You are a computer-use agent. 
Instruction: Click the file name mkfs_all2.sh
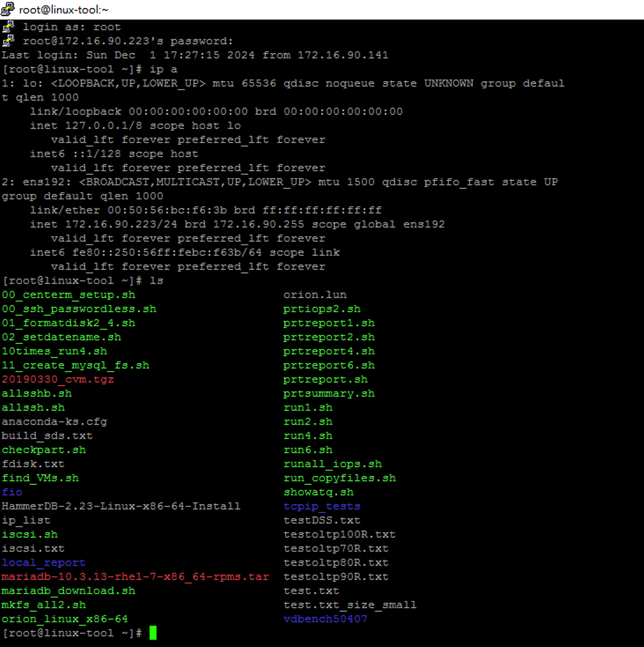point(44,605)
